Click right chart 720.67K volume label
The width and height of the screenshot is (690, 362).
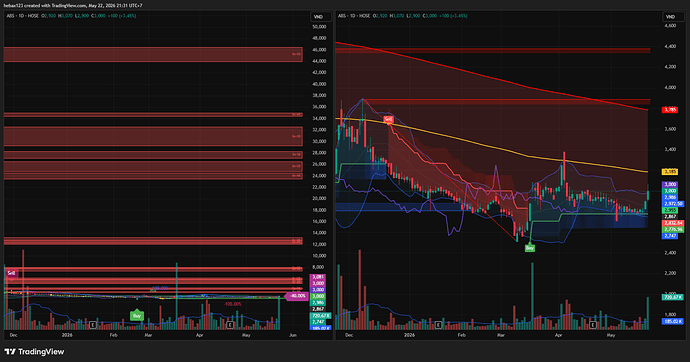pyautogui.click(x=673, y=297)
